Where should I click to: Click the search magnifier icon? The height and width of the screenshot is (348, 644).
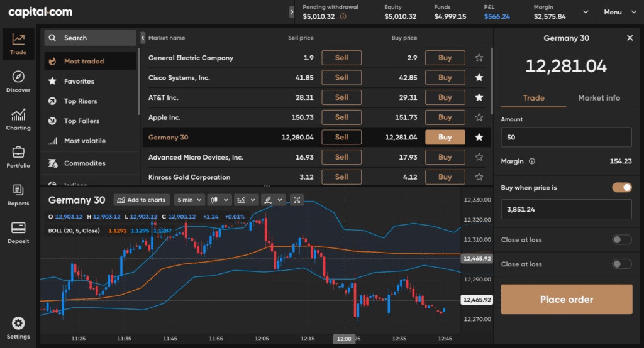(52, 38)
